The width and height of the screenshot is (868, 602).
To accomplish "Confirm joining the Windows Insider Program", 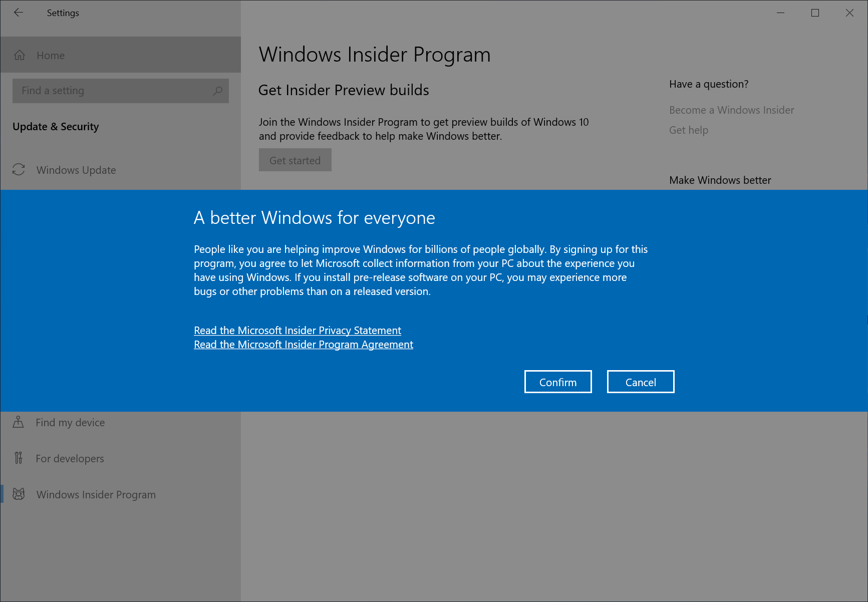I will 557,382.
